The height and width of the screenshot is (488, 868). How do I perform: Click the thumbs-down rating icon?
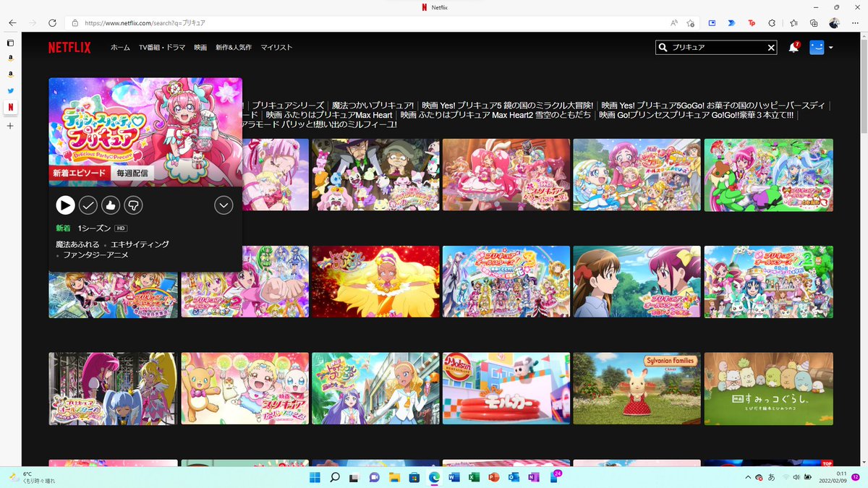click(x=133, y=205)
